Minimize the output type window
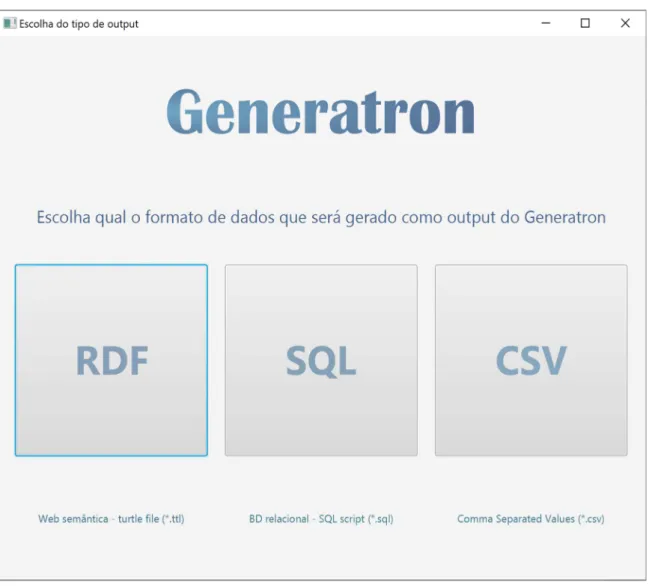649x586 pixels. click(x=546, y=23)
